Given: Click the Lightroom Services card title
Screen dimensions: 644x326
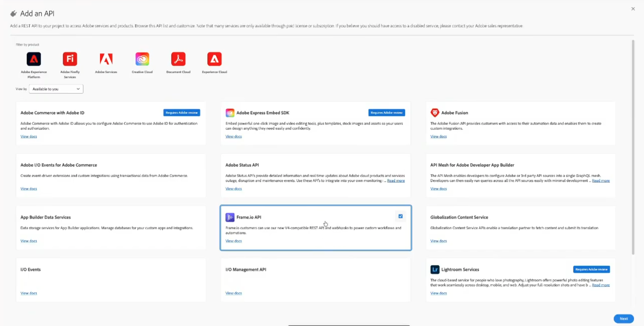Looking at the screenshot, I should (x=460, y=270).
